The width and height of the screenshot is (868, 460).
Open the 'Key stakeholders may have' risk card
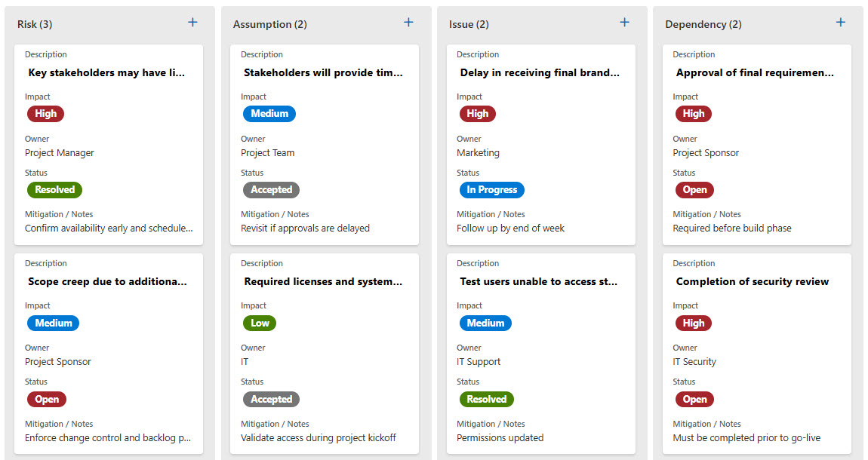pyautogui.click(x=106, y=73)
